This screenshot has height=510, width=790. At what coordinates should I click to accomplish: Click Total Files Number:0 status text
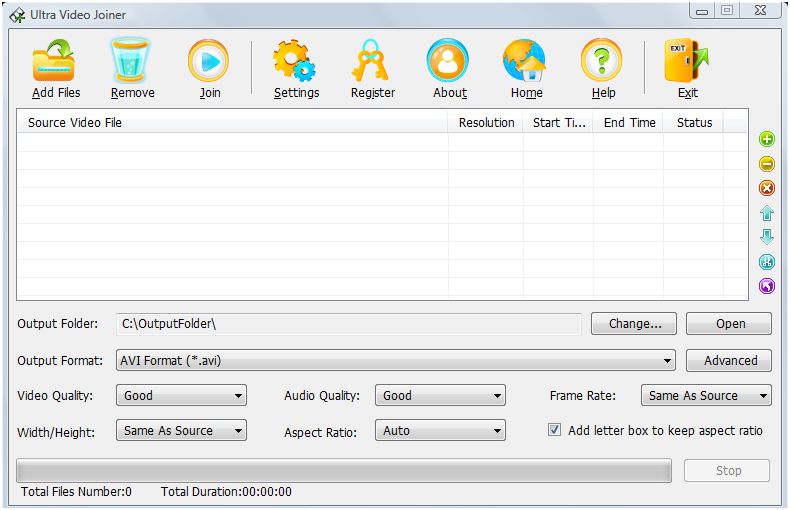76,492
